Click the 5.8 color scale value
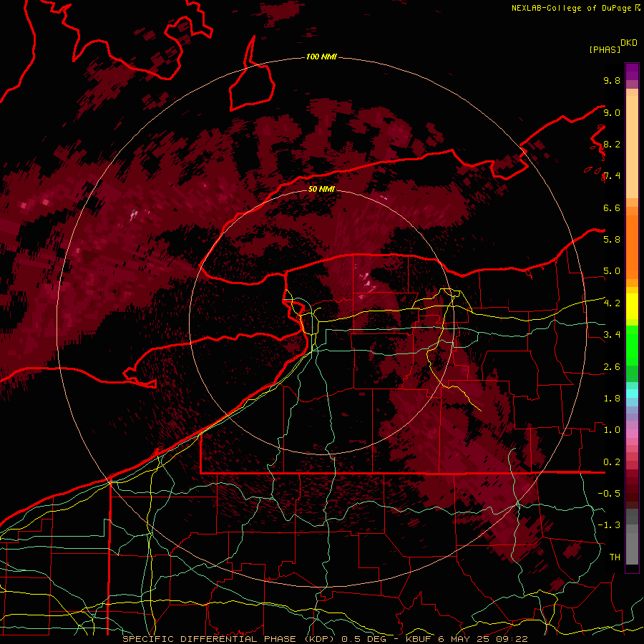The image size is (644, 644). [x=612, y=240]
